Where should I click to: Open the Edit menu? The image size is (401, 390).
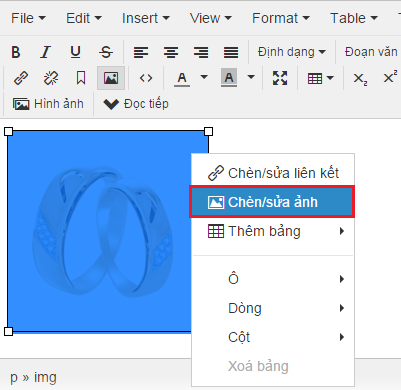coord(83,18)
